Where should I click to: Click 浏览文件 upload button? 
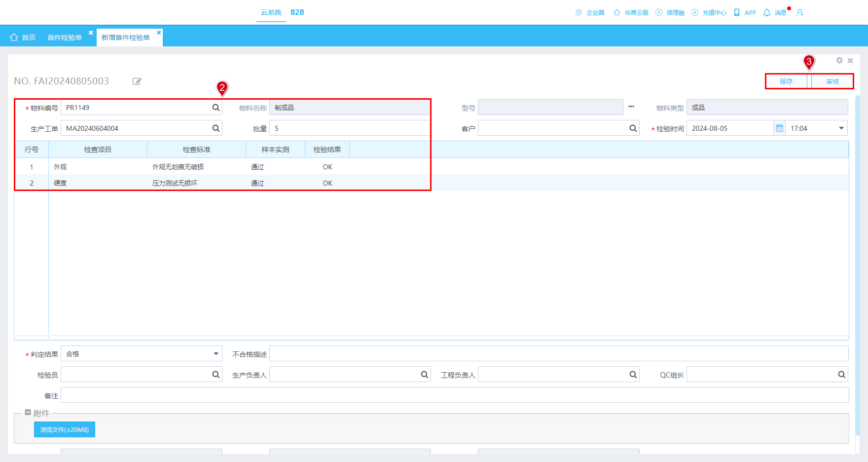65,429
